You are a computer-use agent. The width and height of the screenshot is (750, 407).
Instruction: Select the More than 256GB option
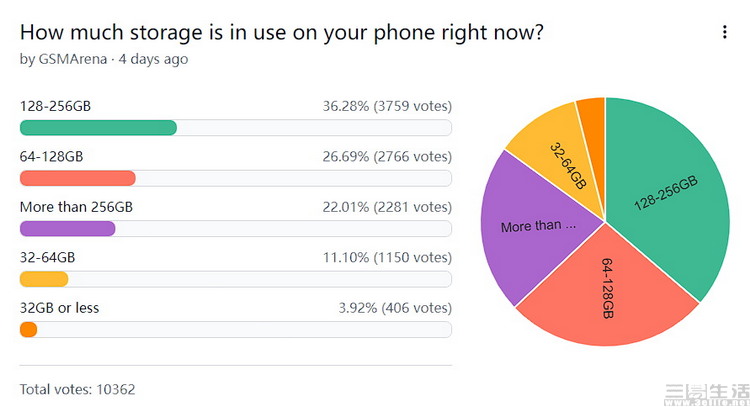[76, 207]
